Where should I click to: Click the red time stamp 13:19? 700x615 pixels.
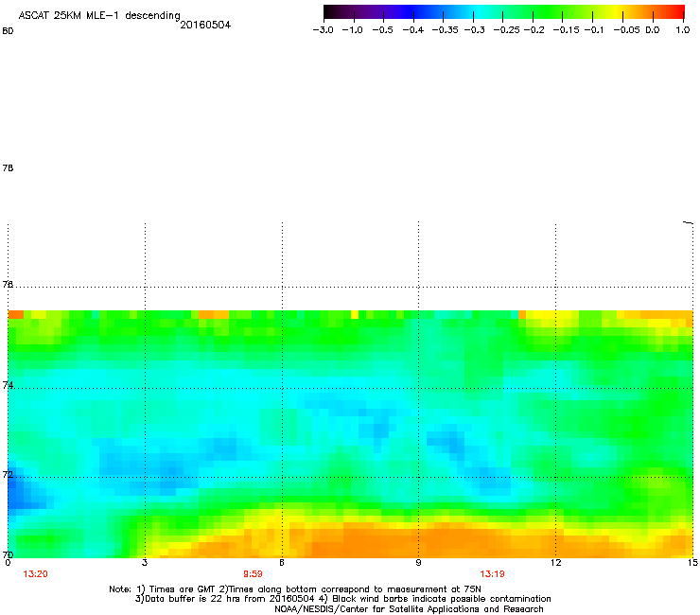click(x=492, y=574)
